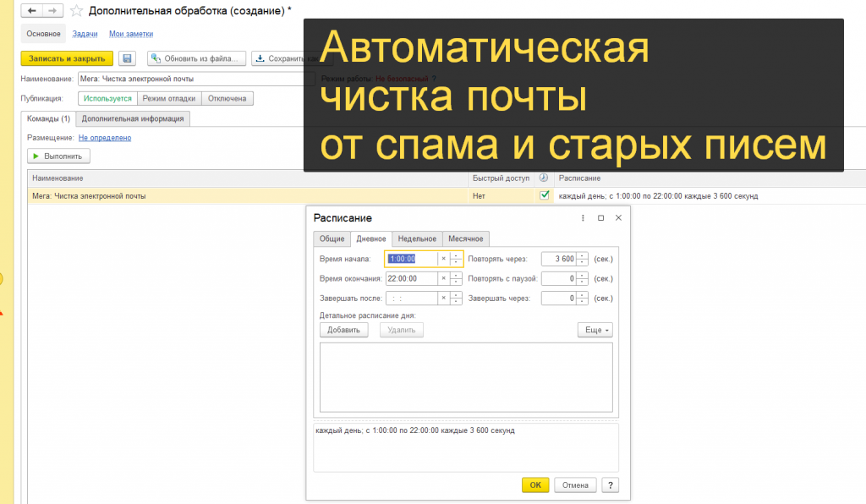This screenshot has width=866, height=504.
Task: Save with the floppy disk icon
Action: (x=127, y=58)
